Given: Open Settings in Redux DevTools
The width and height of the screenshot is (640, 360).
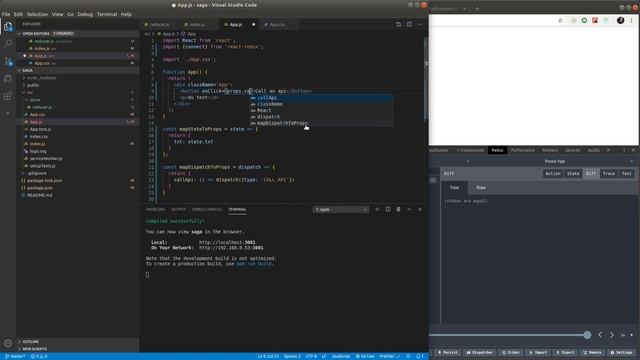Looking at the screenshot, I should coord(621,352).
